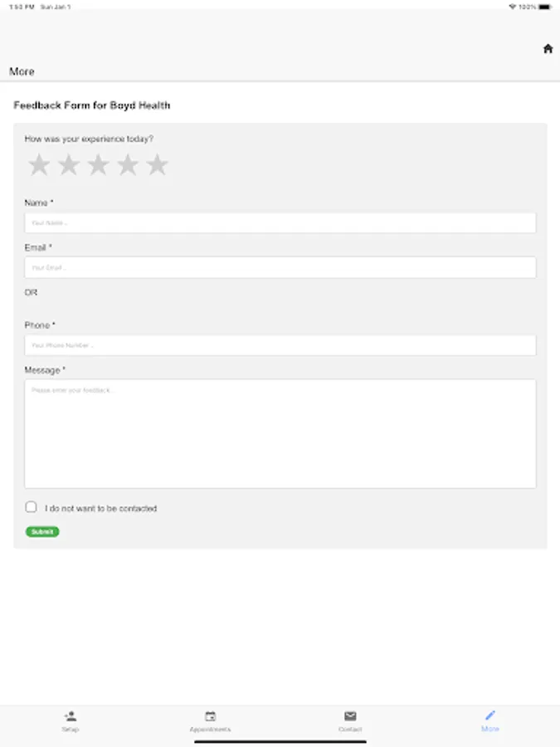The image size is (560, 747).
Task: Tap the Wi-Fi icon in status bar
Action: 513,7
